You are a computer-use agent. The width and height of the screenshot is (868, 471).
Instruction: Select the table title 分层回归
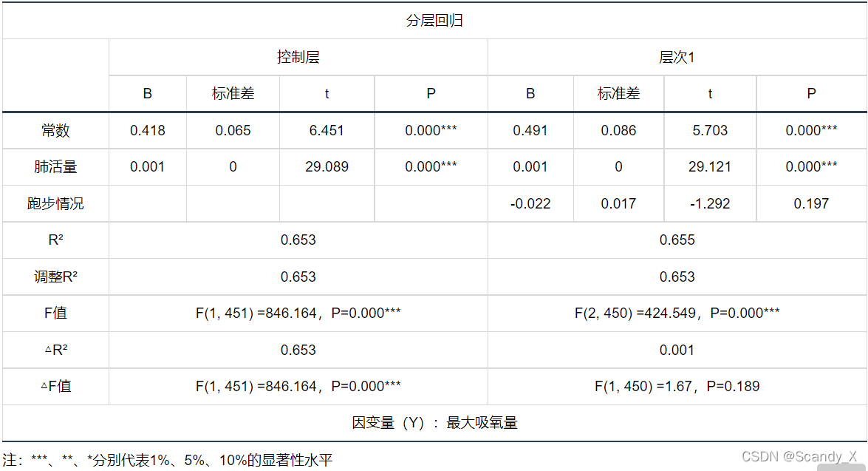pos(434,21)
